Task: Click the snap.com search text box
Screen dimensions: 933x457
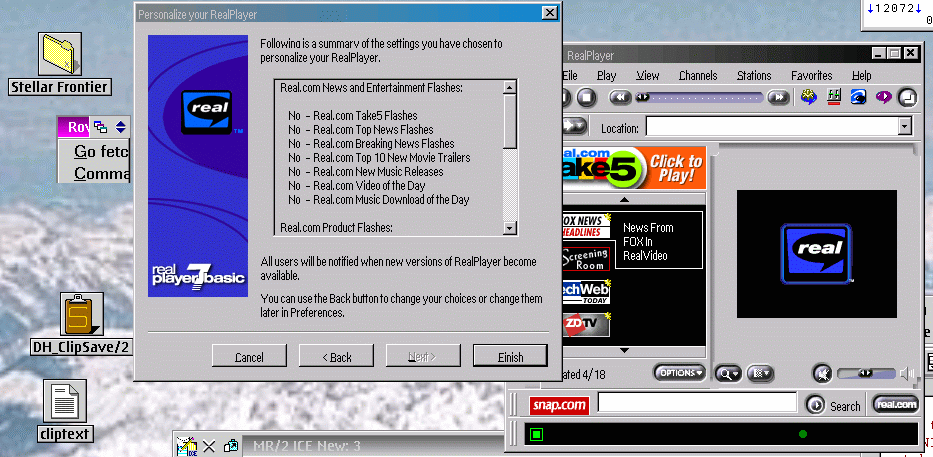Action: point(697,402)
